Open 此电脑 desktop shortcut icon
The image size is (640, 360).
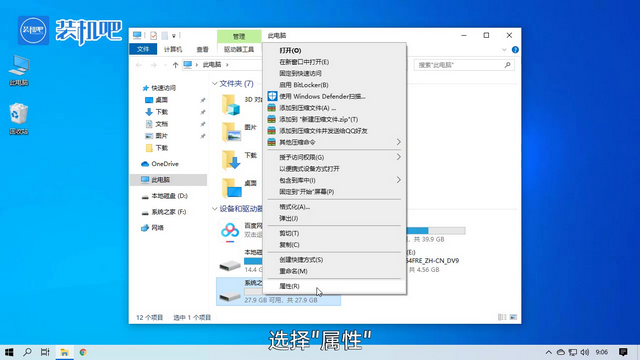pos(19,70)
